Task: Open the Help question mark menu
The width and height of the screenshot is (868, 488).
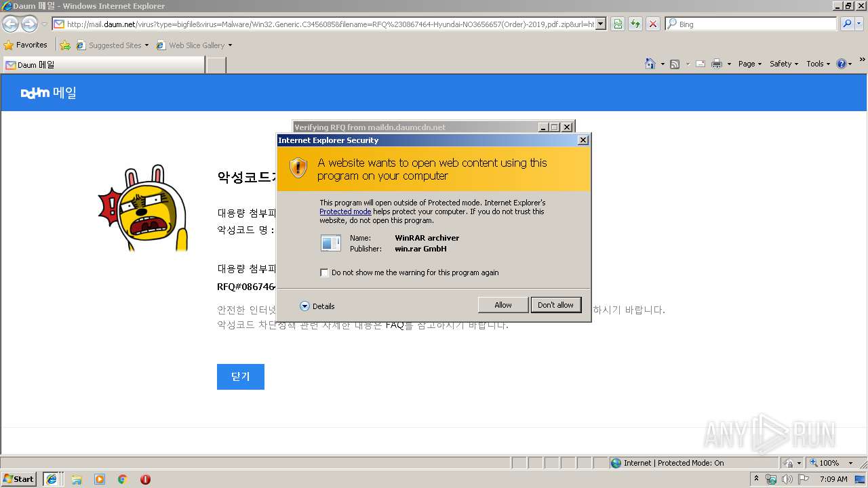Action: [x=844, y=64]
